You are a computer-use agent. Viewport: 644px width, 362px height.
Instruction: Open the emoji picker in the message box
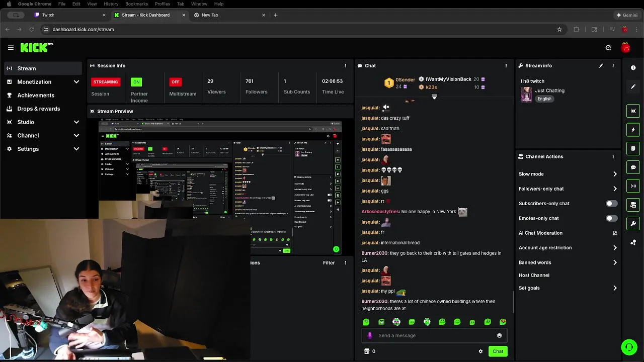499,336
